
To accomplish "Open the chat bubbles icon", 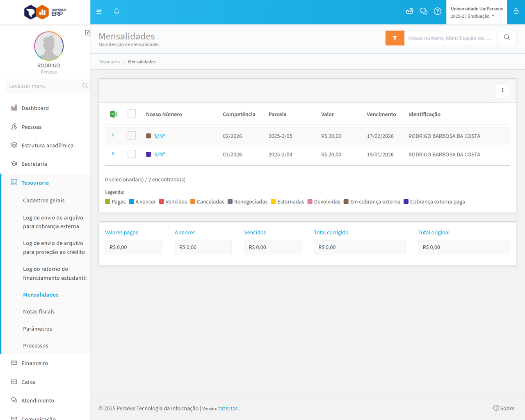I will (x=423, y=11).
